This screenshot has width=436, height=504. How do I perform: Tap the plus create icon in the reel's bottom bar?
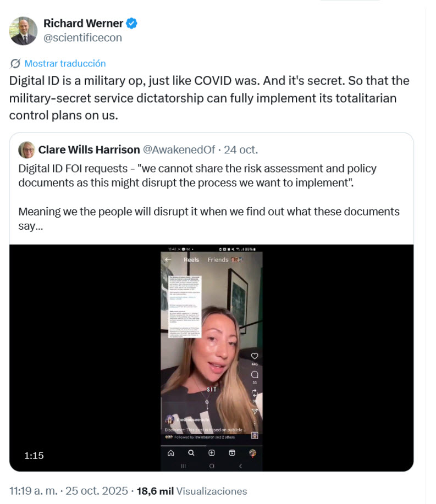point(212,453)
